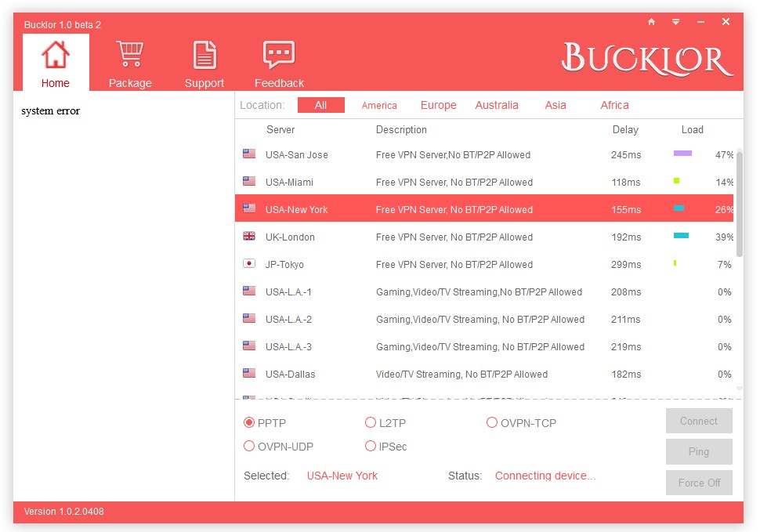The width and height of the screenshot is (760, 532).
Task: Click the flag icon for USA-L.A.-2
Action: (249, 318)
